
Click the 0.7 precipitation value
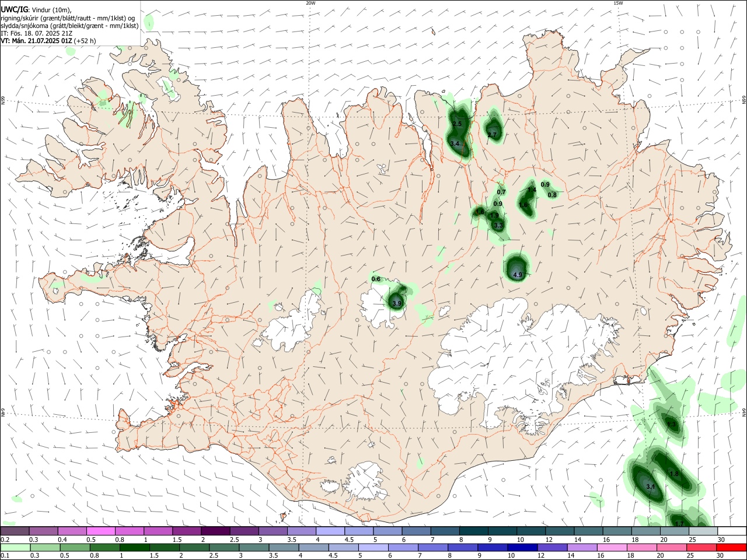click(x=501, y=192)
